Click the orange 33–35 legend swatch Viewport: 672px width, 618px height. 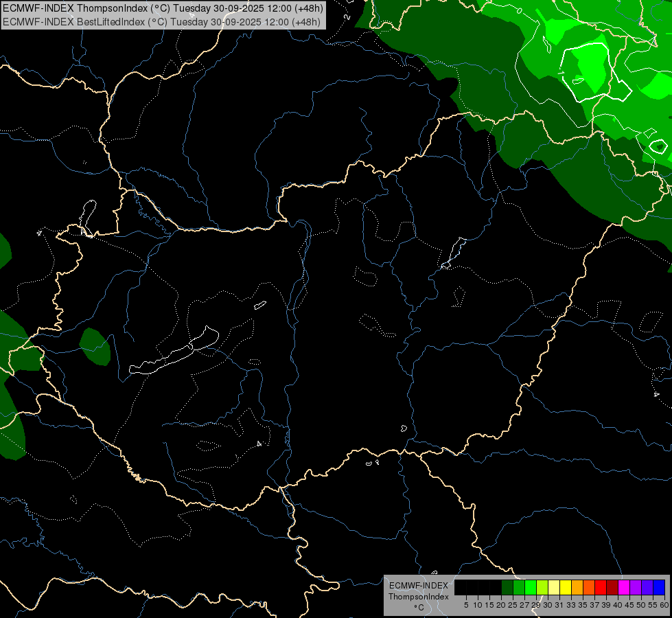pos(577,587)
